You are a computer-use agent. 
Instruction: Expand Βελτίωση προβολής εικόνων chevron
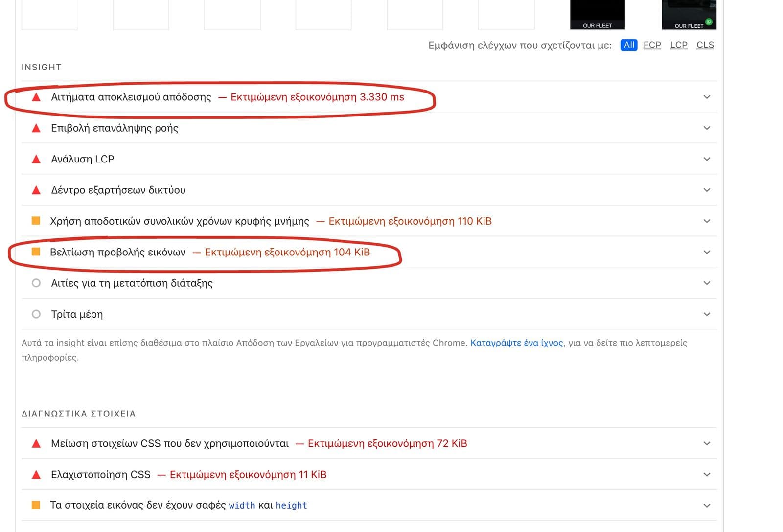click(707, 252)
